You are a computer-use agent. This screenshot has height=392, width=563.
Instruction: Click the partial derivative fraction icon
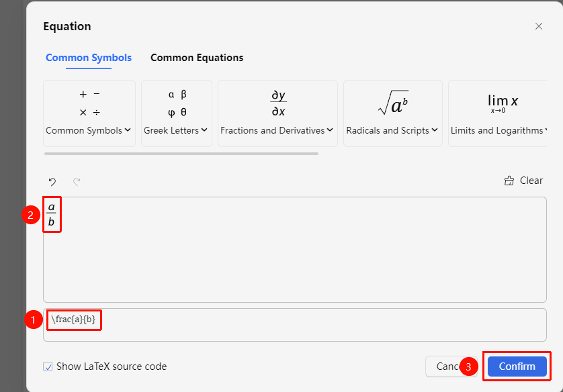[278, 103]
